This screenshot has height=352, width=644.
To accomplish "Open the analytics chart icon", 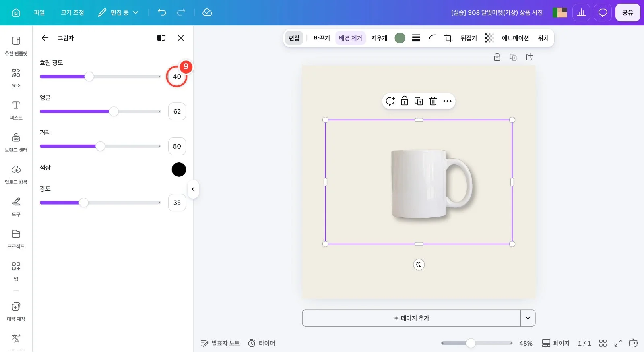I will point(581,12).
